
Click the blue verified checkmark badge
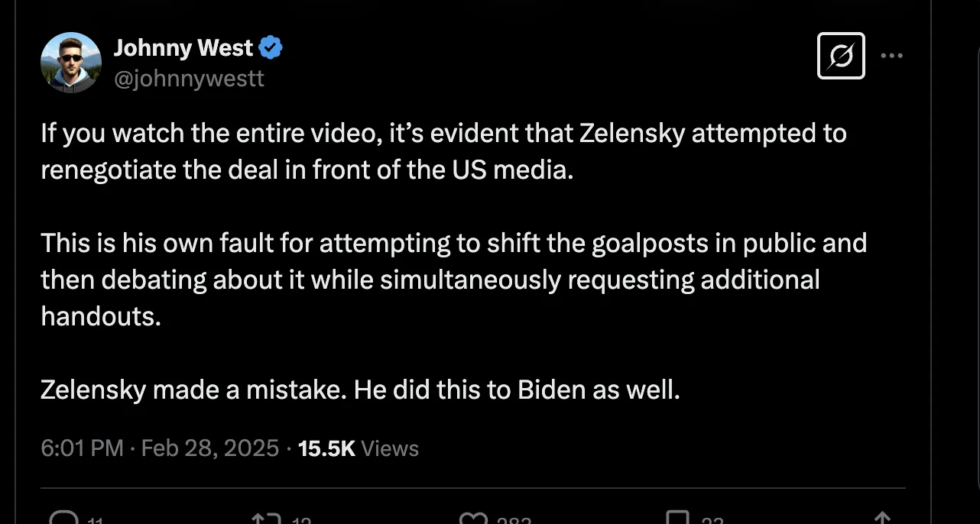point(271,48)
